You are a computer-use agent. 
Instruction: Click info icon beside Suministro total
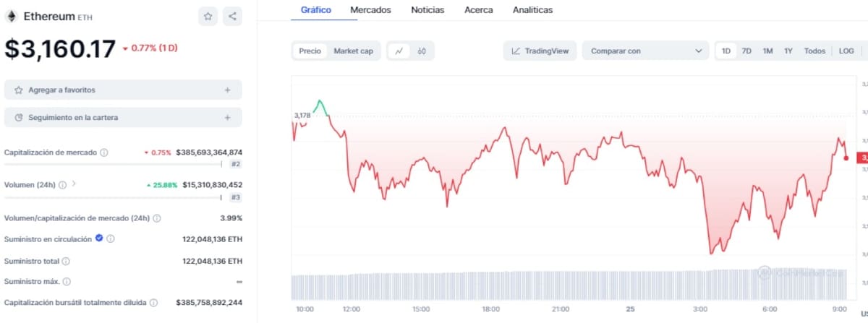point(66,261)
